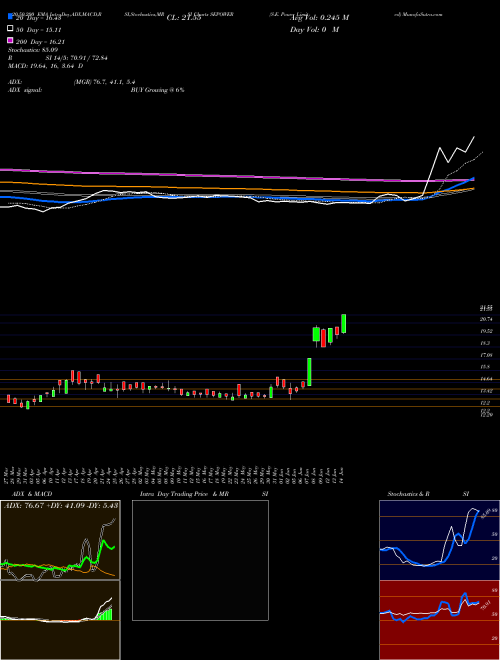The height and width of the screenshot is (660, 500).
Task: Click the 'BUY Growing @ 6%' signal text
Action: [157, 90]
